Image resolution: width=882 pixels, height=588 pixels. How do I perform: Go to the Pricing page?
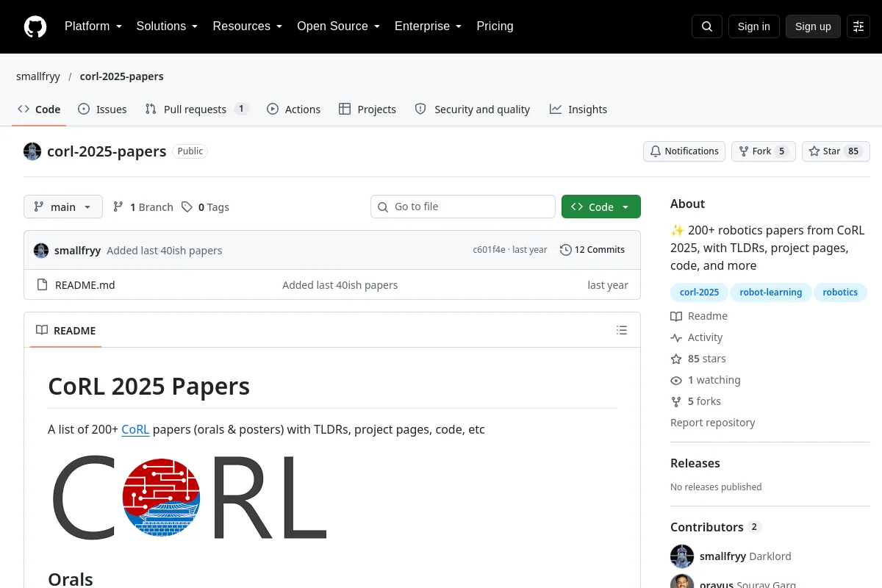[495, 26]
